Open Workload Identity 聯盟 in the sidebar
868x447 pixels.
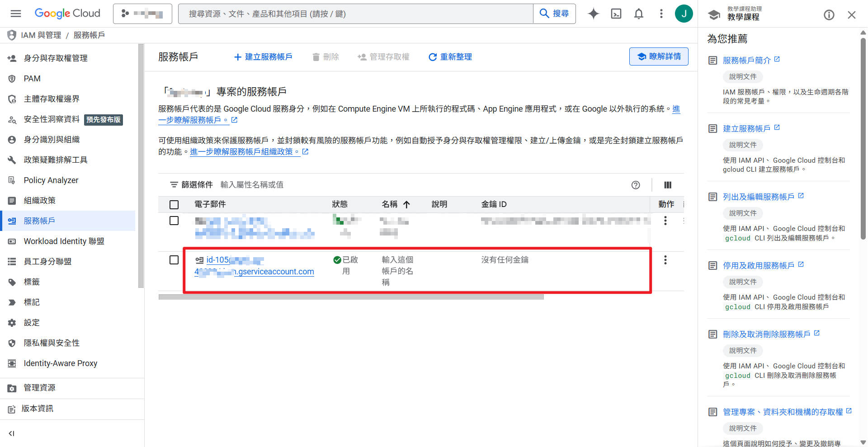point(63,241)
